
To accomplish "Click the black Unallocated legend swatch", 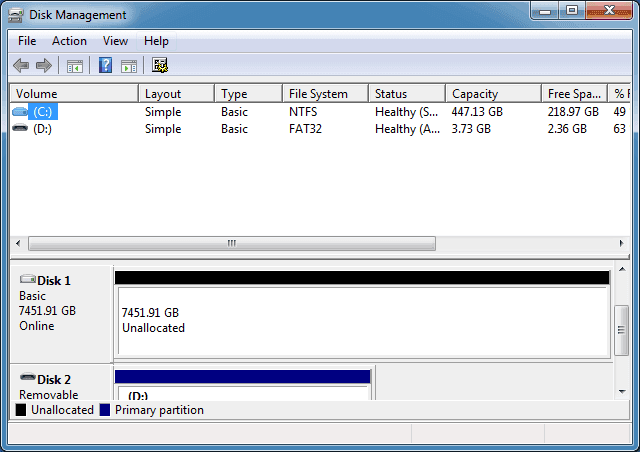I will point(20,410).
